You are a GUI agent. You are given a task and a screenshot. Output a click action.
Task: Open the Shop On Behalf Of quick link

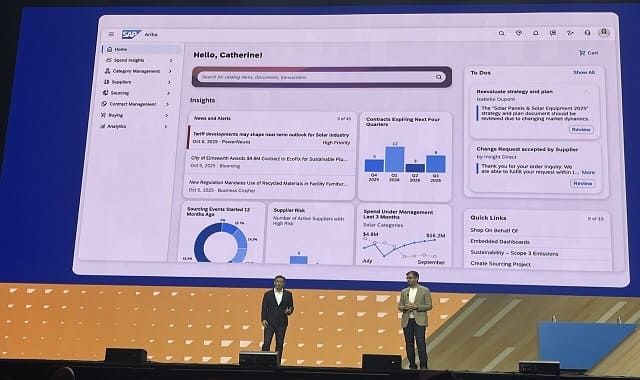tap(494, 230)
